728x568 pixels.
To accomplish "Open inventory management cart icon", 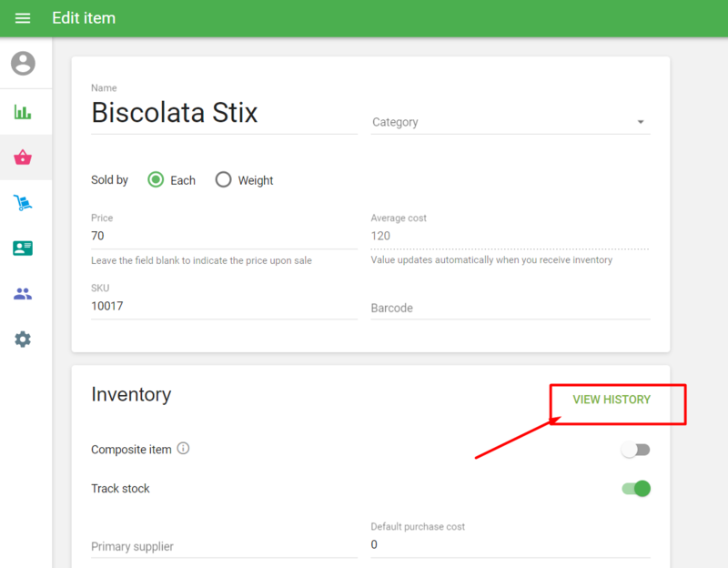I will coord(23,203).
